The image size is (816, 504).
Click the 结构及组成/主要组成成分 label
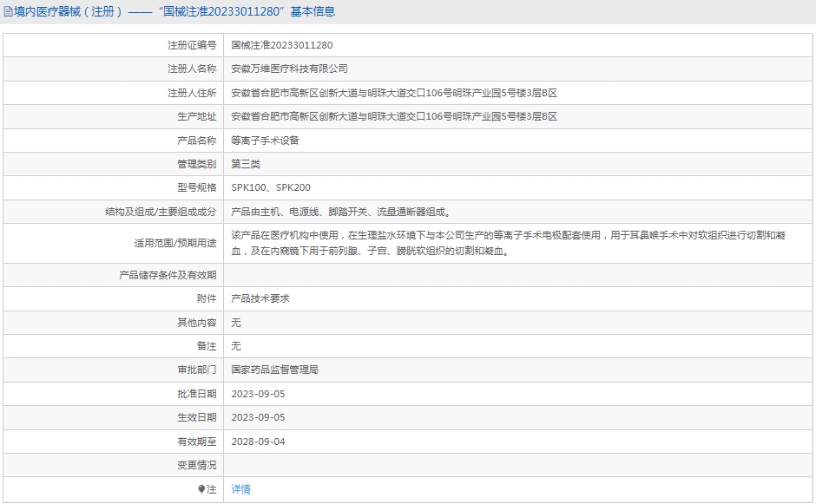click(x=161, y=212)
